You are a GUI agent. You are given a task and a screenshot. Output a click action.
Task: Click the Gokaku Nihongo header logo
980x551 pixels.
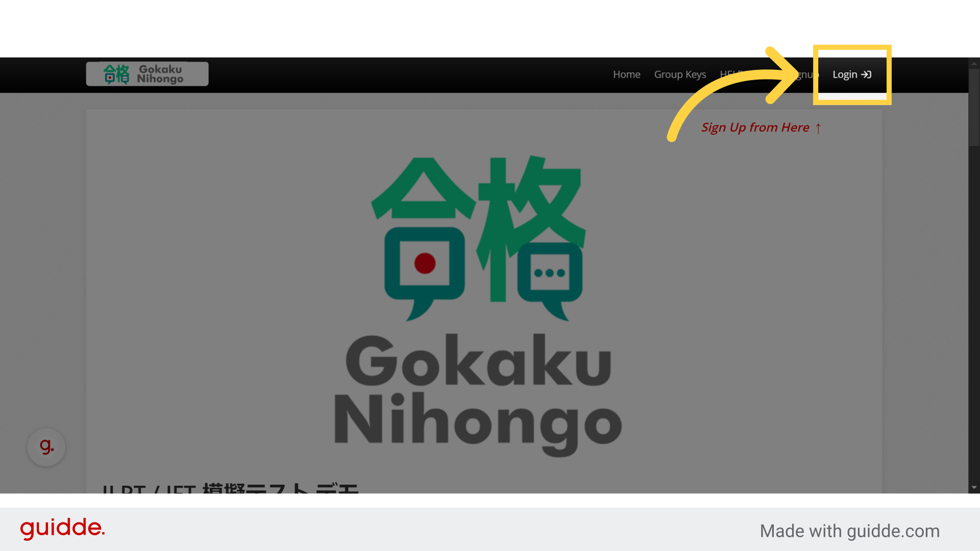(x=147, y=74)
